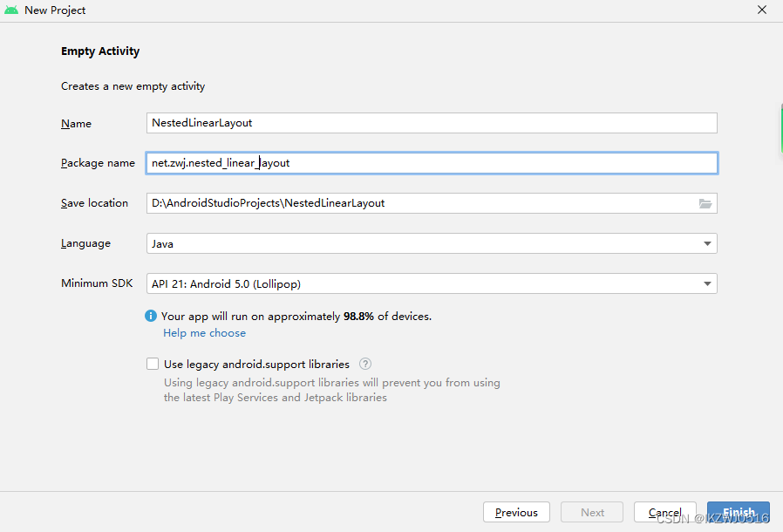Click the 98.8% of devices text
This screenshot has width=783, height=532.
pyautogui.click(x=387, y=317)
